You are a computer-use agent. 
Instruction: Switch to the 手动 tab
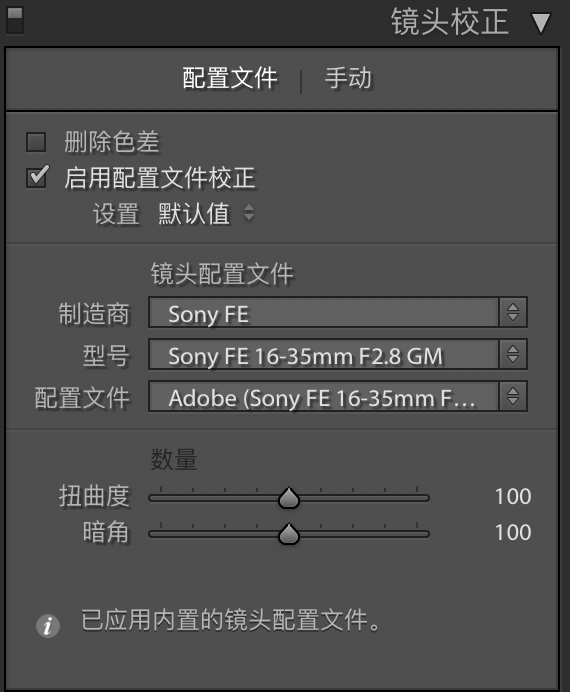click(x=348, y=78)
